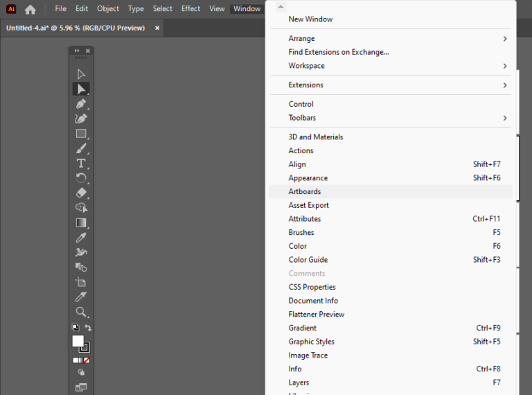Viewport: 532px width, 395px height.
Task: Open the Object menu
Action: click(108, 9)
